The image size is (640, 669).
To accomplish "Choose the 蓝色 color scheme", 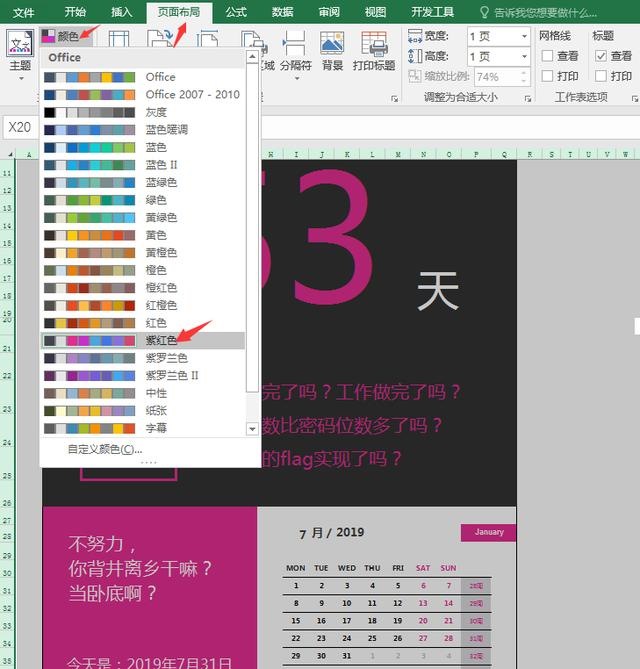I will (x=143, y=147).
